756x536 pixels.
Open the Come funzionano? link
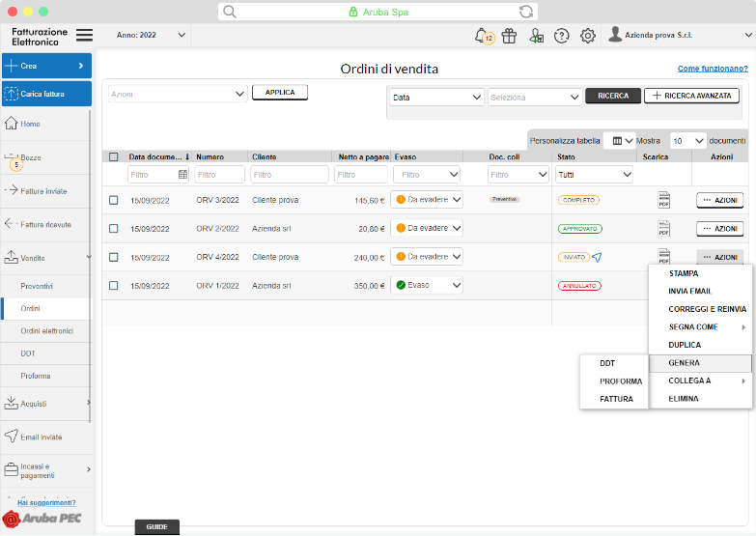click(713, 69)
